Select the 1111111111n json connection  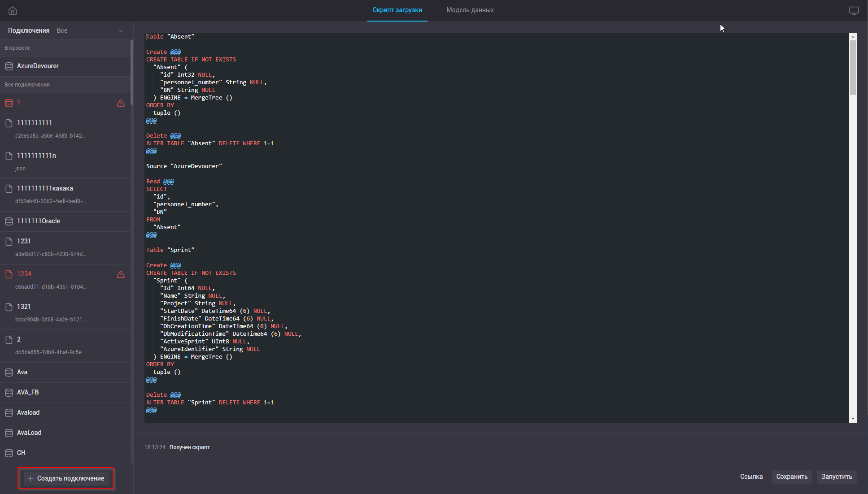click(x=65, y=162)
